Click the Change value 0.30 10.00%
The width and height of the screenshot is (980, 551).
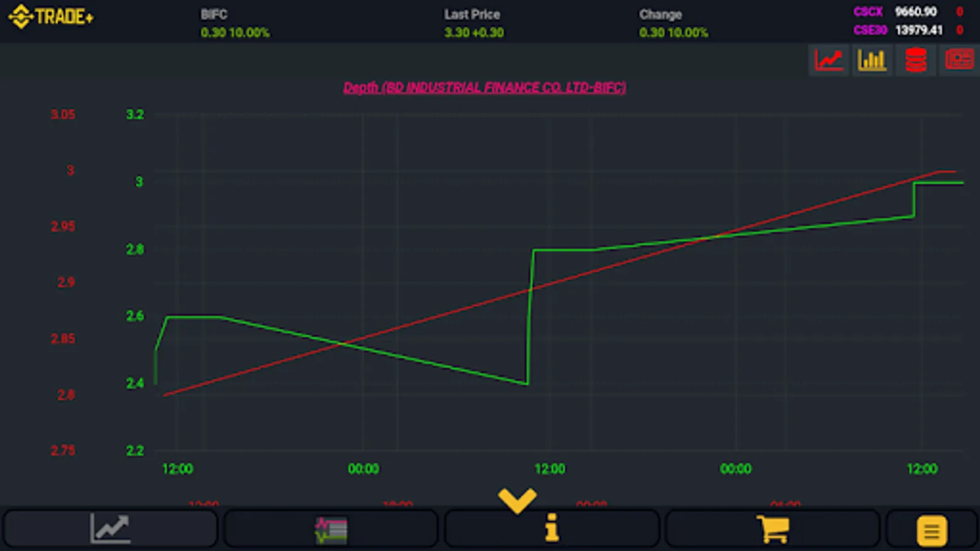(674, 32)
